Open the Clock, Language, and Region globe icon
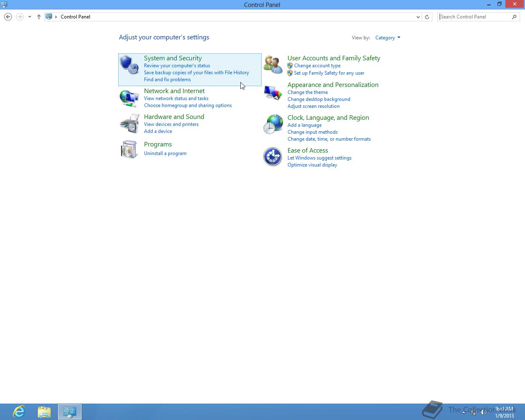525x420 pixels. 273,124
